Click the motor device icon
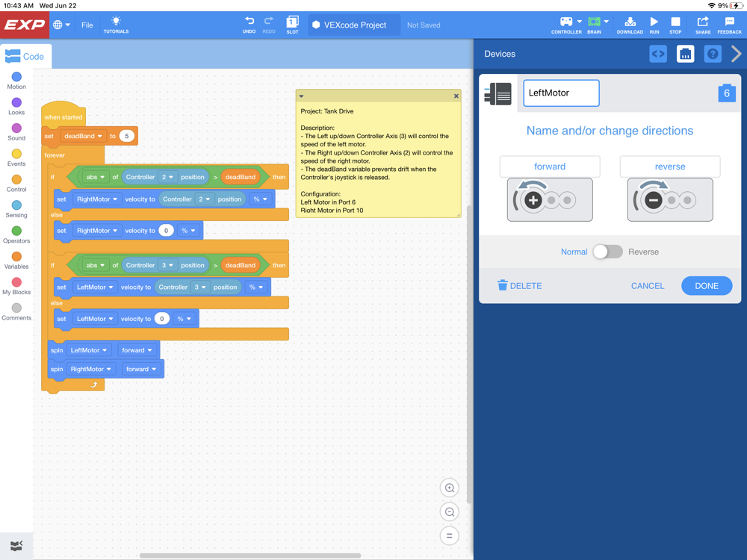The height and width of the screenshot is (560, 747). [x=498, y=93]
